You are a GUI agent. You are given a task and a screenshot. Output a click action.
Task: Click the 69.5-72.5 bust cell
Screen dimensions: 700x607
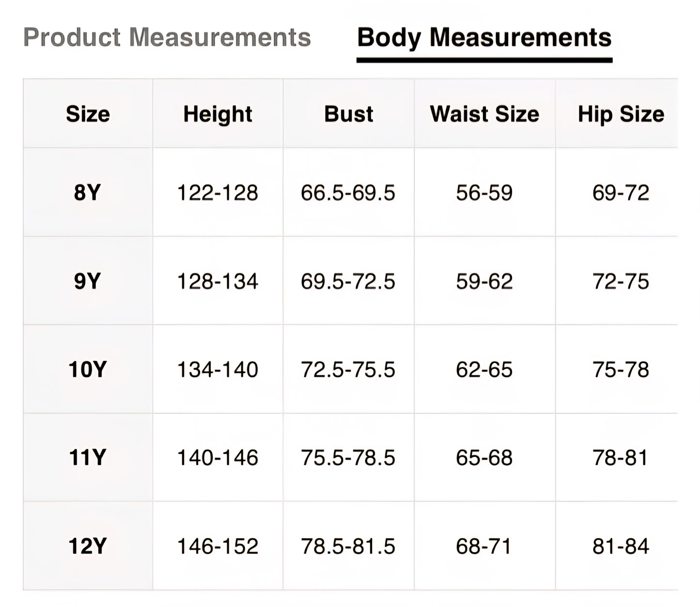click(348, 281)
